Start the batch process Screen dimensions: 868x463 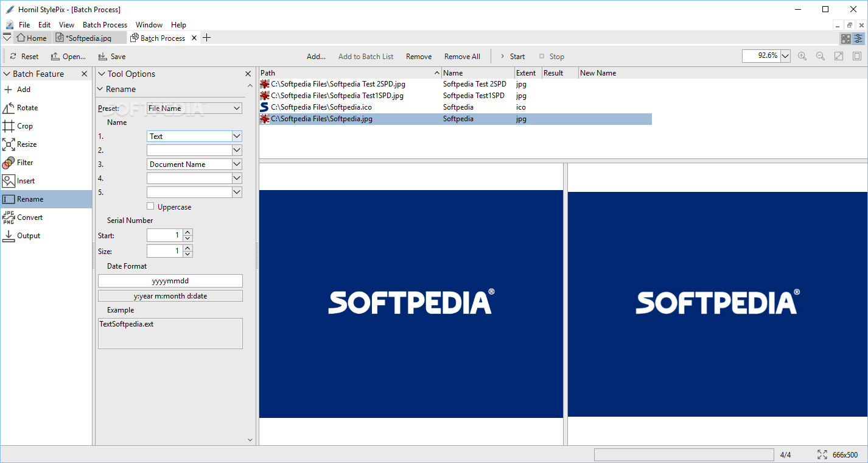513,57
